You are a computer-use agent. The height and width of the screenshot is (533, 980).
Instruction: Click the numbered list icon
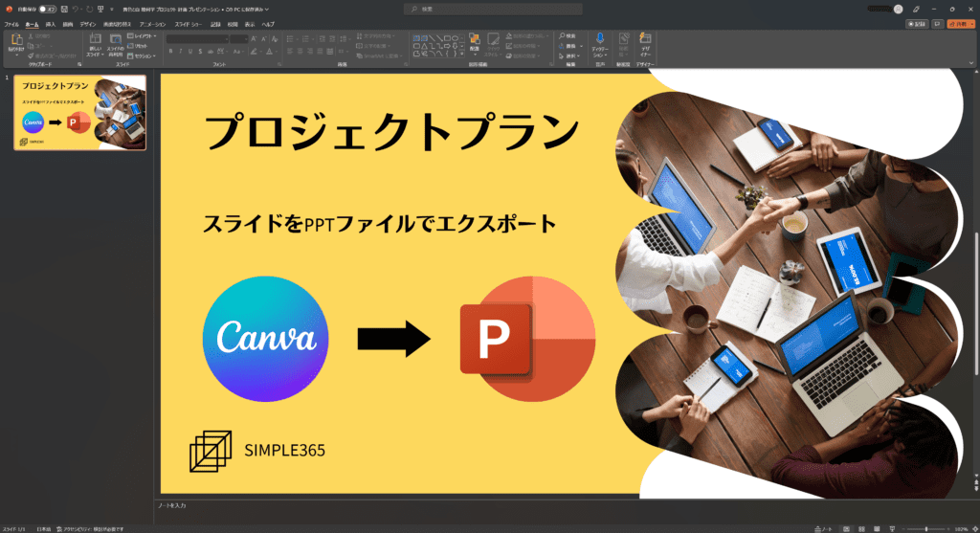coord(305,38)
